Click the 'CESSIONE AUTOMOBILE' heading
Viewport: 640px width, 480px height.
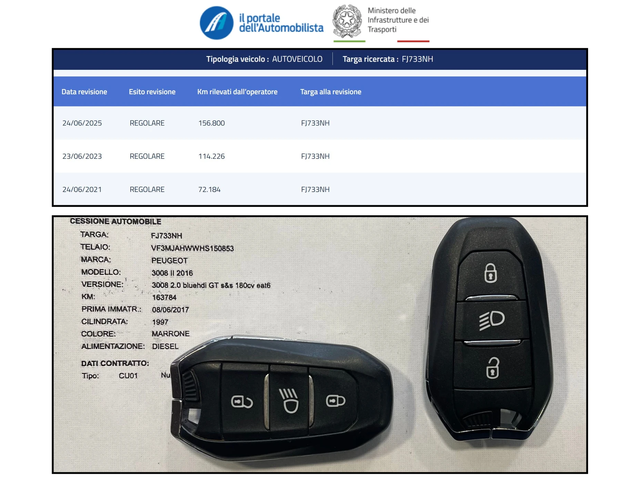click(x=116, y=222)
